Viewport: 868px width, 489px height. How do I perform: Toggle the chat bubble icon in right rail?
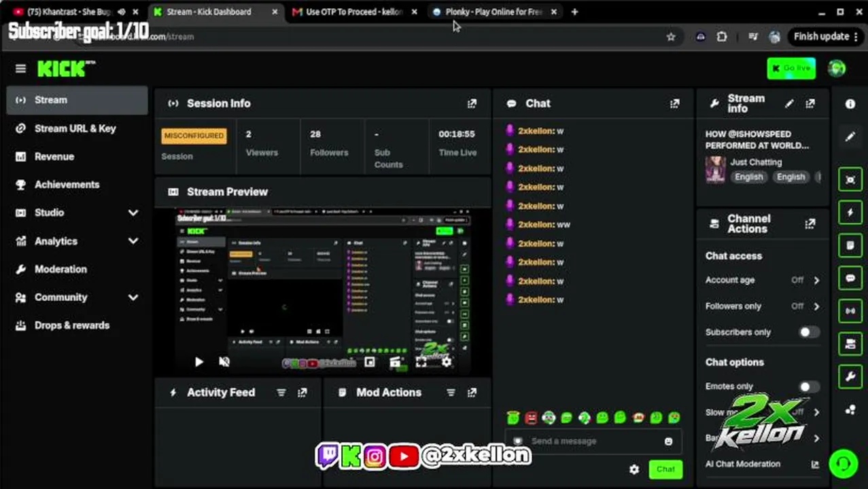point(850,278)
